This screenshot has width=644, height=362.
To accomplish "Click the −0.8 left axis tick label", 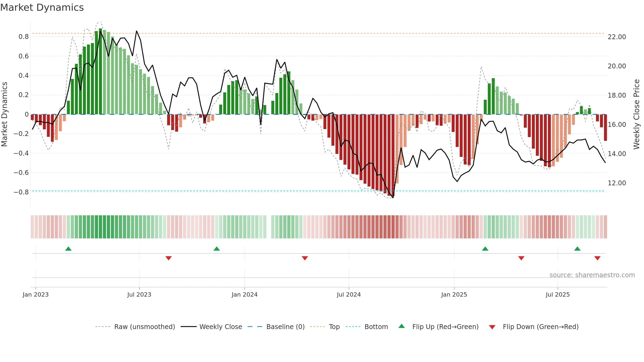I will 21,192.
